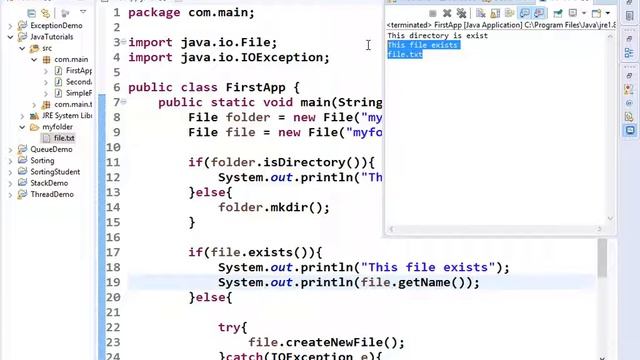Image resolution: width=640 pixels, height=360 pixels.
Task: Click the Declaration icon in side trim
Action: pos(629,117)
